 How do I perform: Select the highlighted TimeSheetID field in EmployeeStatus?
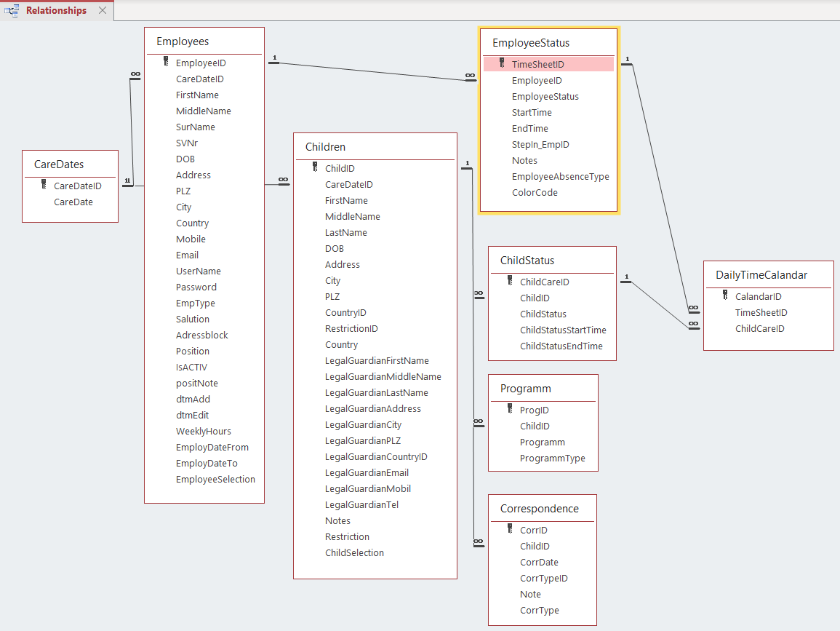pyautogui.click(x=548, y=64)
